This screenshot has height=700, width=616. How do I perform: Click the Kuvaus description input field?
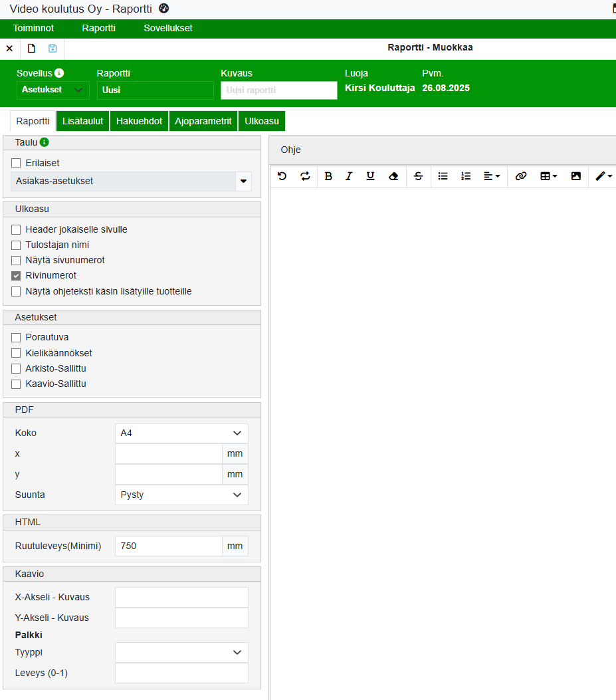[x=279, y=90]
